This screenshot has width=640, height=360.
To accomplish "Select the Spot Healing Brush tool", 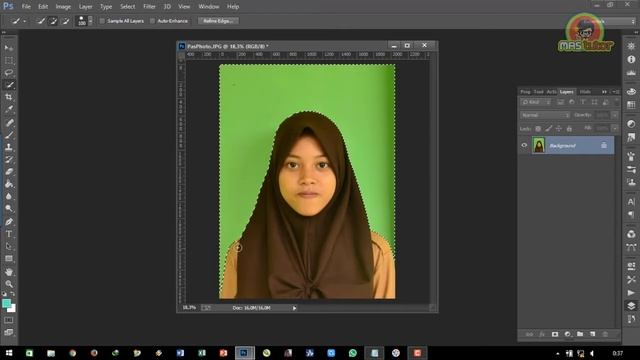I will (x=9, y=122).
